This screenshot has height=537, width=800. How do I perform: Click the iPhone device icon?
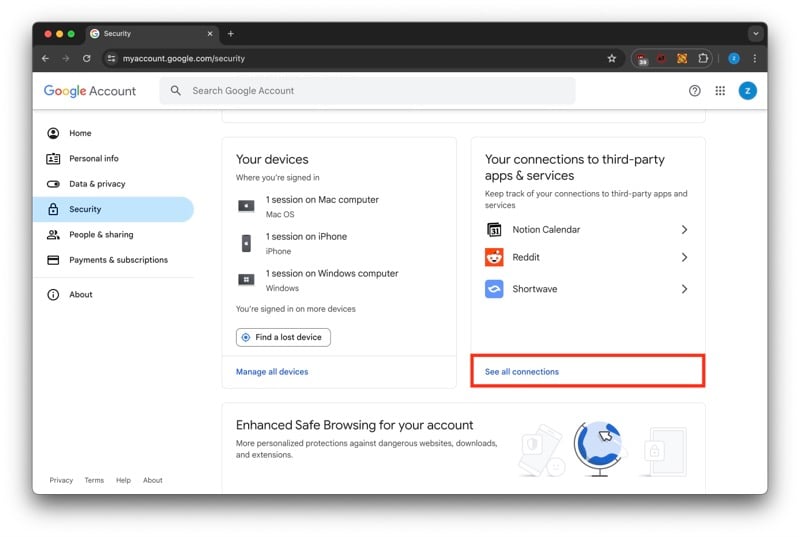(246, 243)
